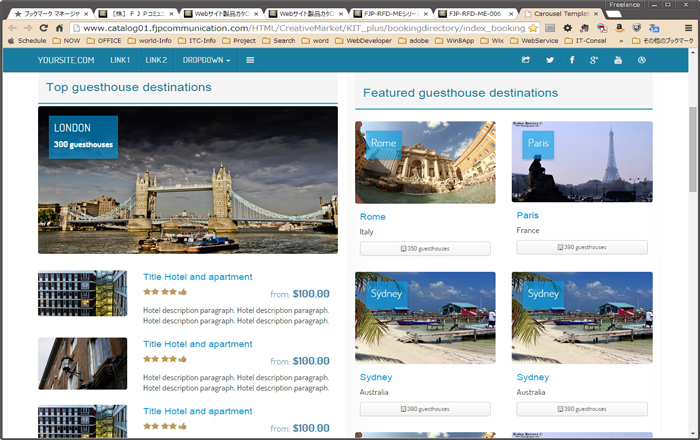Viewport: 700px width, 440px height.
Task: Click the browser home button
Action: click(60, 28)
